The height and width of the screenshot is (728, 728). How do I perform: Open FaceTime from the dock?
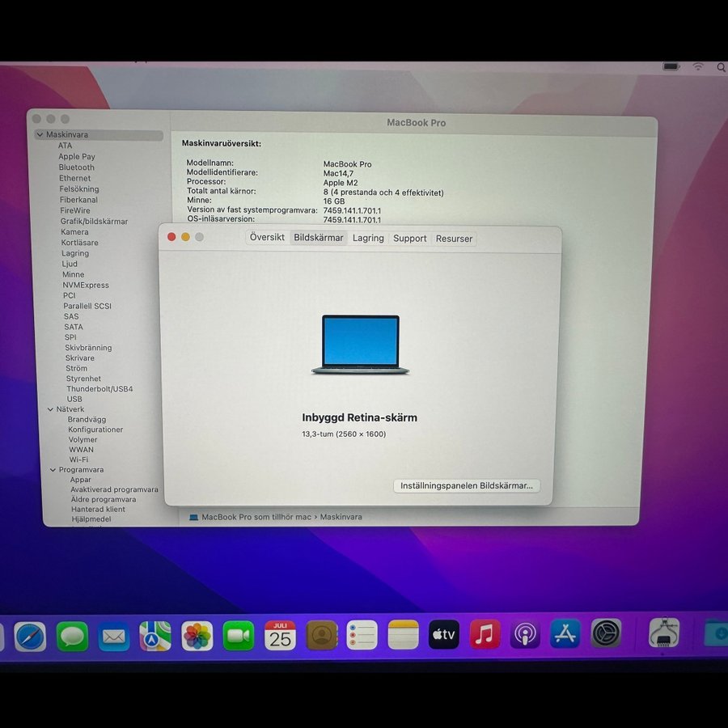pyautogui.click(x=238, y=636)
